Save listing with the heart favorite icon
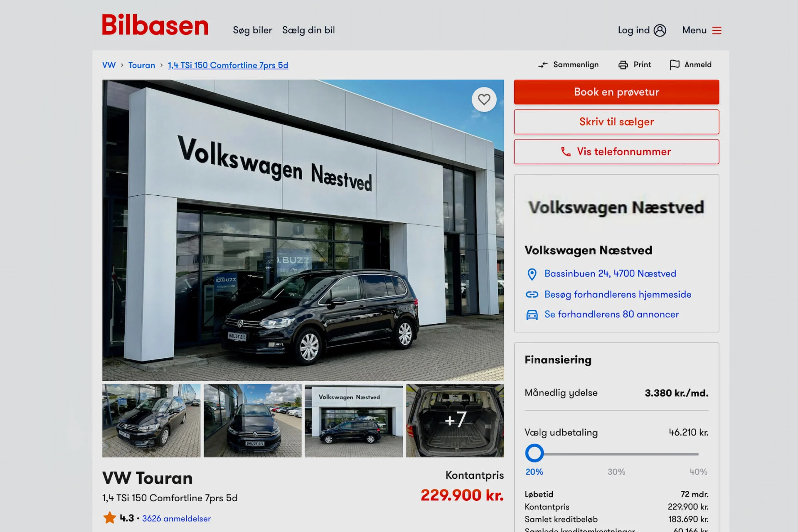 (484, 100)
